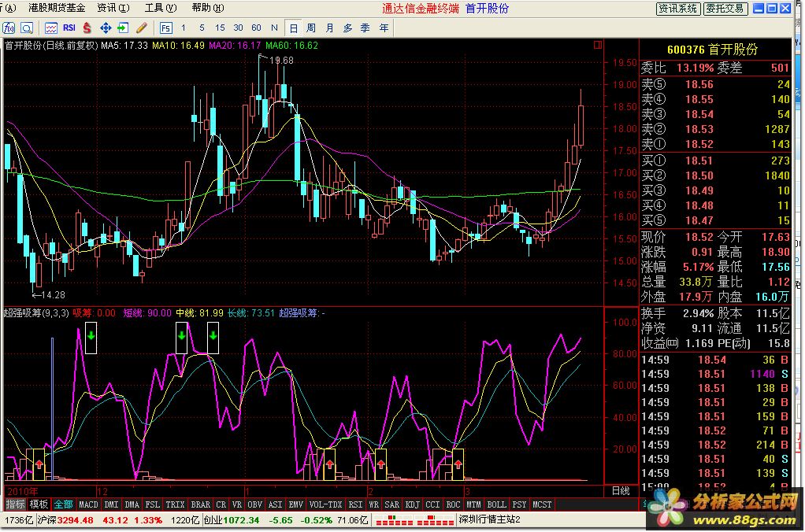Select the ASI indicator tab
Viewport: 805px width, 532px height.
click(x=275, y=504)
